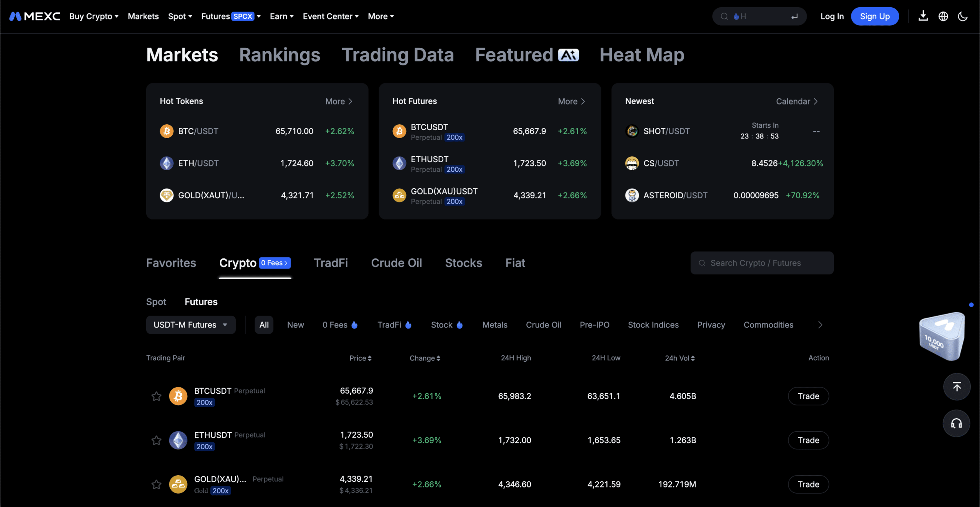Focus the header search box

coord(759,16)
